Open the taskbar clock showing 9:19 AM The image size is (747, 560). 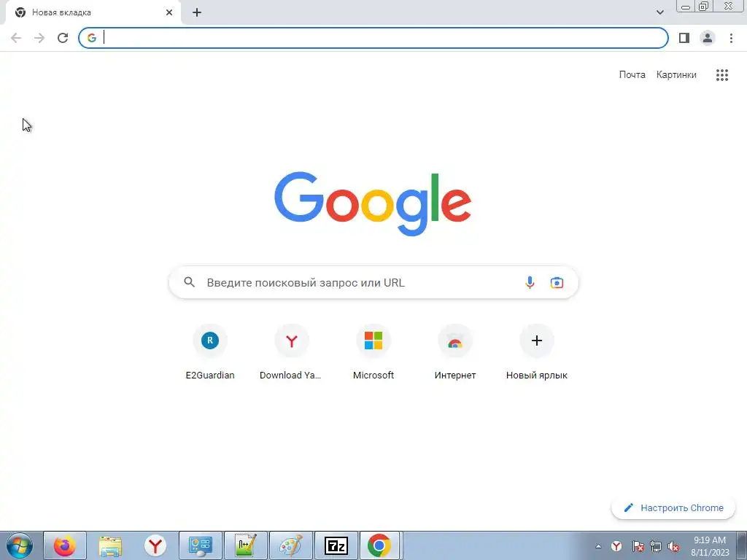point(710,546)
